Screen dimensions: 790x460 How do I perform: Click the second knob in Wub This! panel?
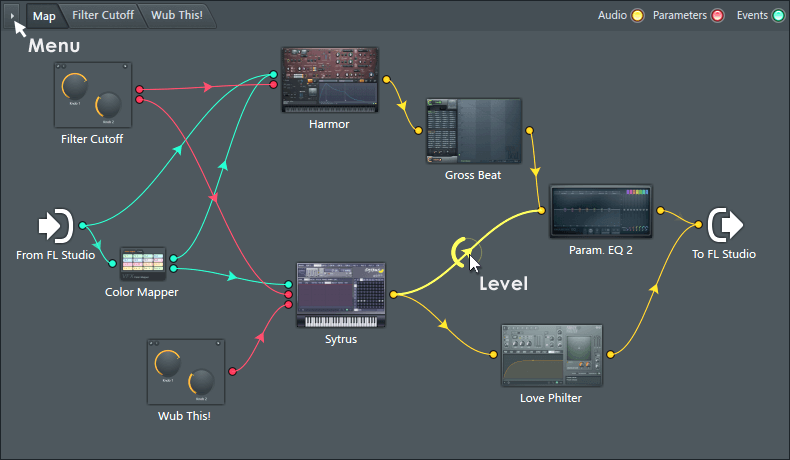pyautogui.click(x=201, y=381)
